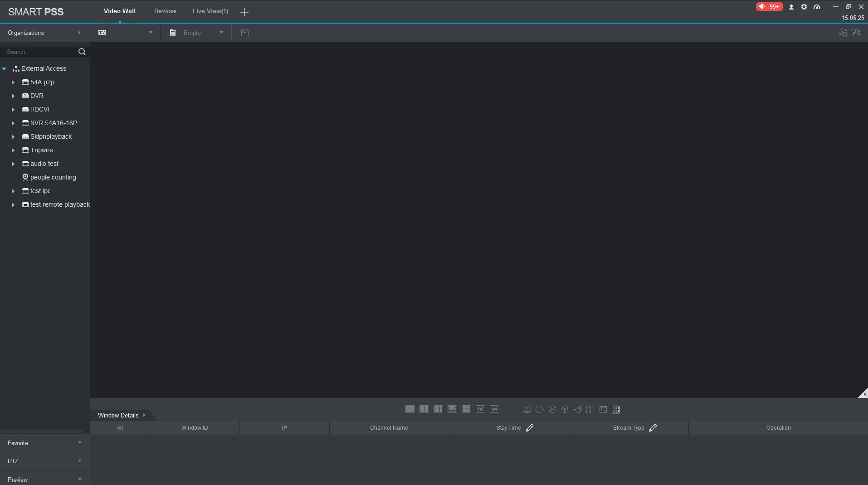Collapse the External Access tree root
Screen dimensions: 868x485
click(4, 69)
